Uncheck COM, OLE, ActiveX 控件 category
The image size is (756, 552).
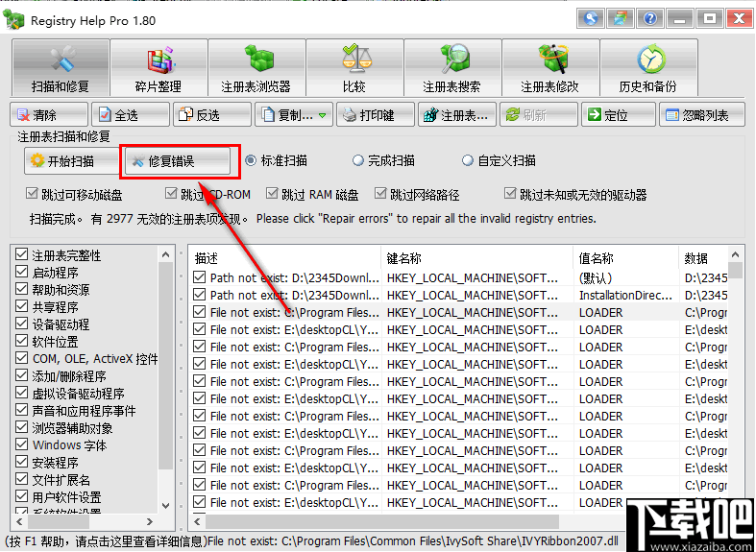pyautogui.click(x=22, y=358)
